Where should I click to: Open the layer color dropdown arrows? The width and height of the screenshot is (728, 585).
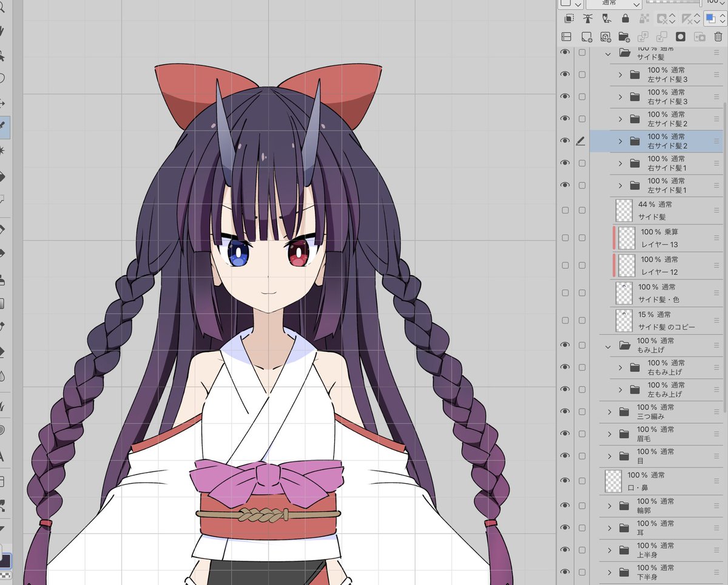point(722,19)
